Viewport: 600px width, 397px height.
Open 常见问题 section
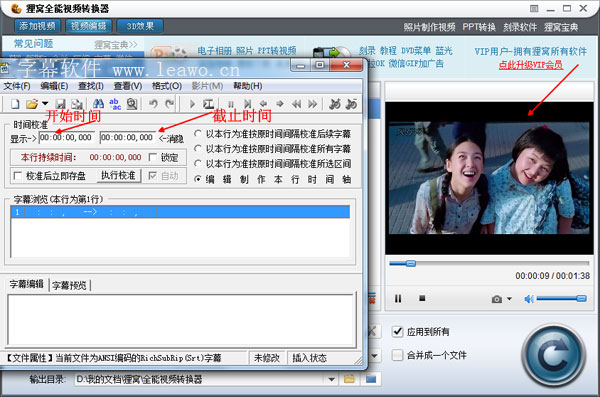point(34,44)
